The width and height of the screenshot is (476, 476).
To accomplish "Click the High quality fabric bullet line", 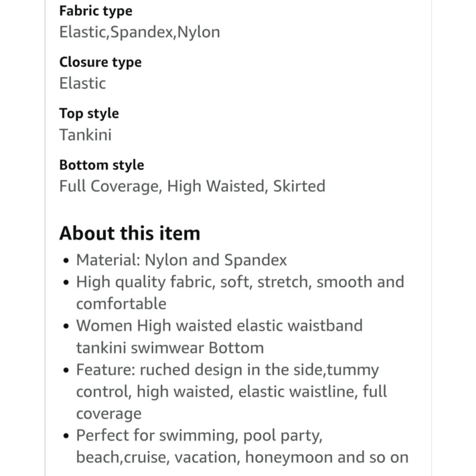I will tap(240, 282).
